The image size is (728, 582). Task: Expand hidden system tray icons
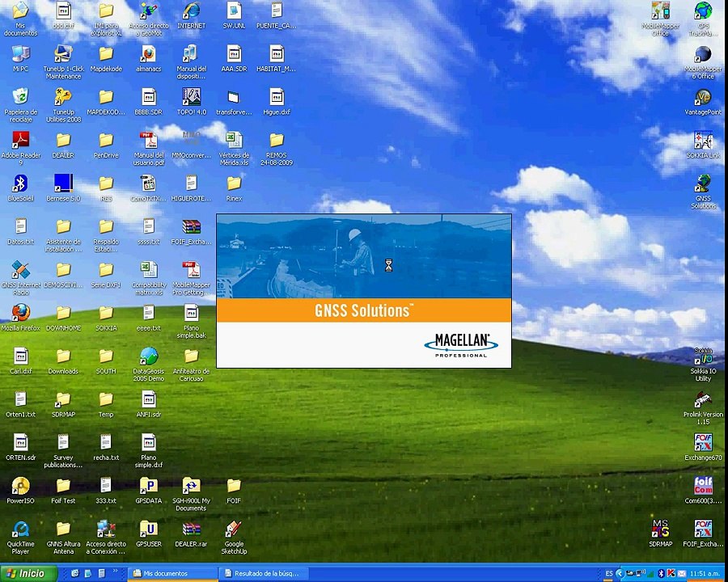pyautogui.click(x=620, y=574)
